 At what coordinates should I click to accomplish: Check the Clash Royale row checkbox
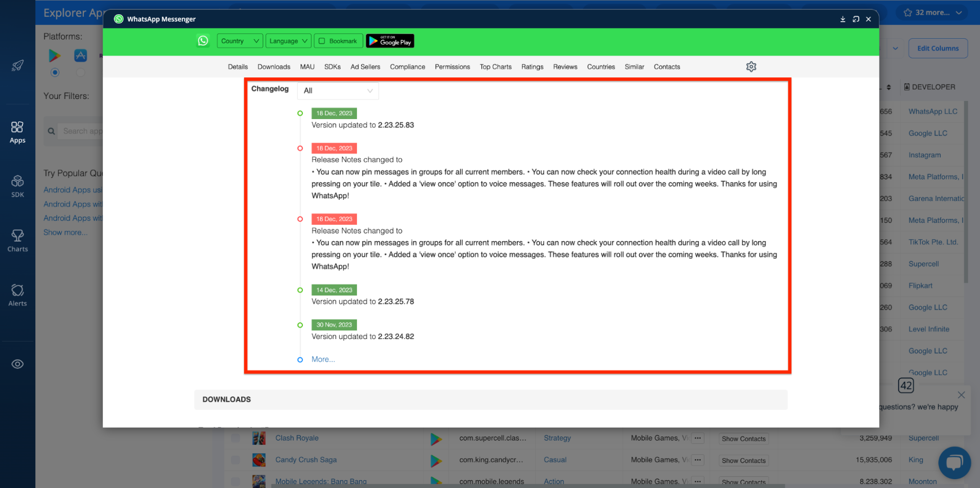pos(236,438)
